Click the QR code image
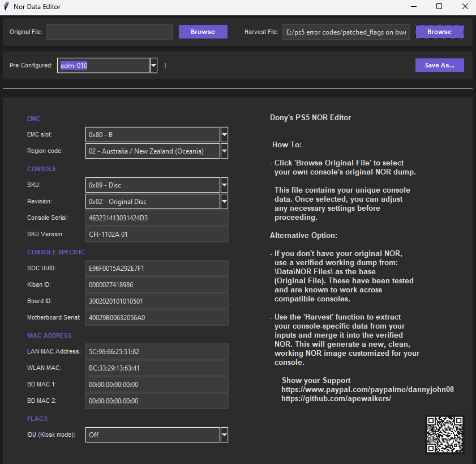 click(444, 434)
